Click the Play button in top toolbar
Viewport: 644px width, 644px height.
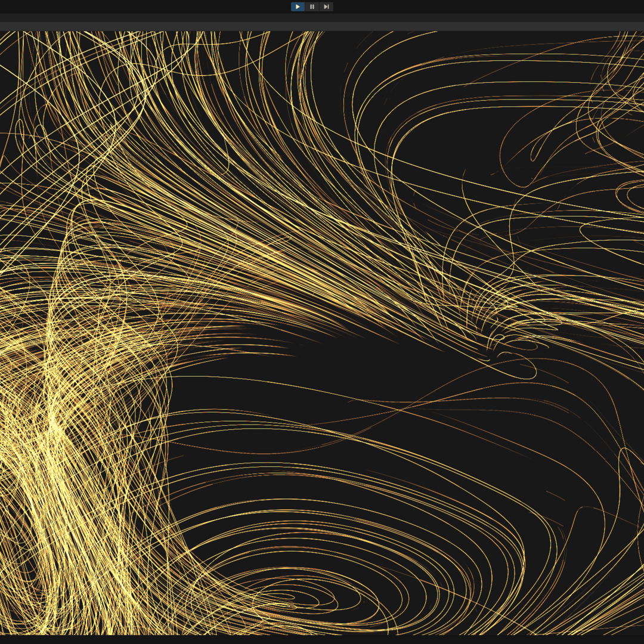[x=298, y=7]
